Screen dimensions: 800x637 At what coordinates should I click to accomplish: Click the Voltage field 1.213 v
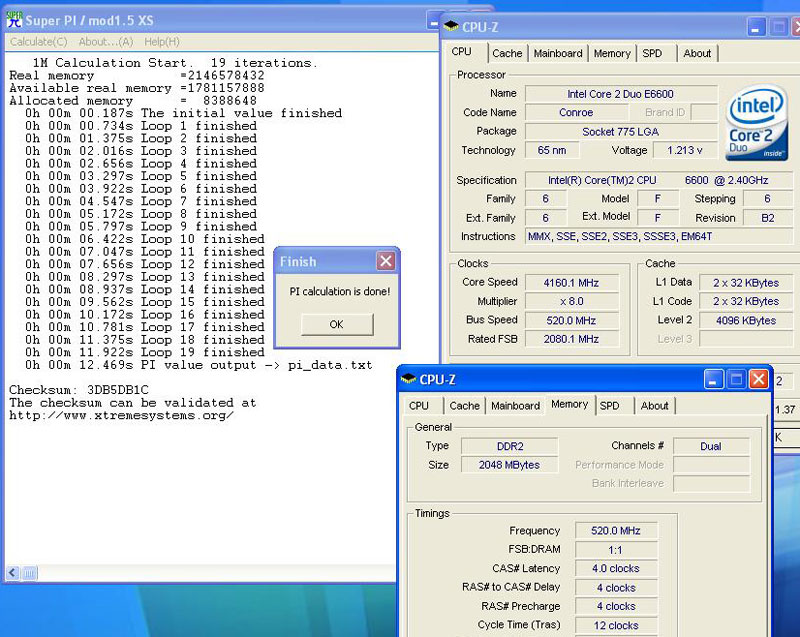coord(685,150)
